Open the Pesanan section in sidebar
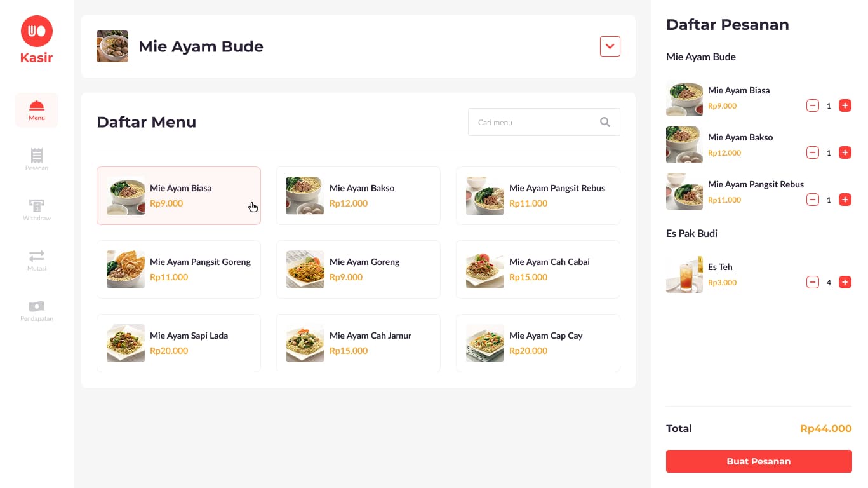The height and width of the screenshot is (488, 868). [x=37, y=159]
